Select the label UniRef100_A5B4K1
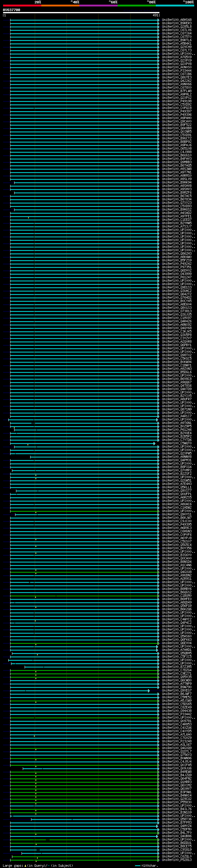The height and width of the screenshot is (868, 197). click(177, 43)
